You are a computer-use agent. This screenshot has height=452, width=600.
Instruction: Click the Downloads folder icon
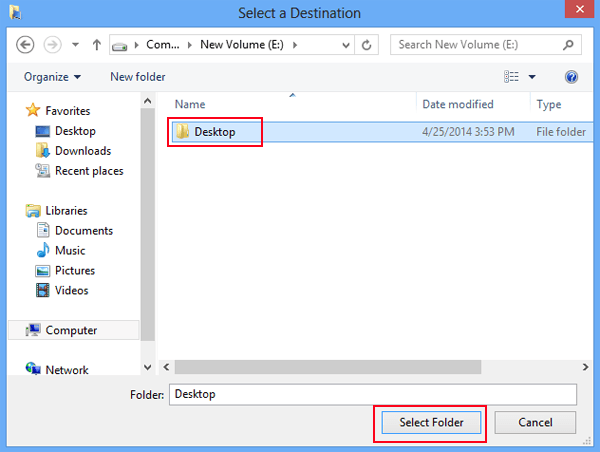[42, 150]
